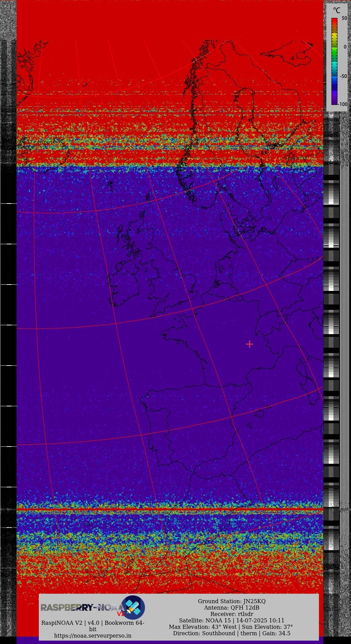351x644 pixels.
Task: Click the Receiver: rtlsdr text
Action: (232, 614)
